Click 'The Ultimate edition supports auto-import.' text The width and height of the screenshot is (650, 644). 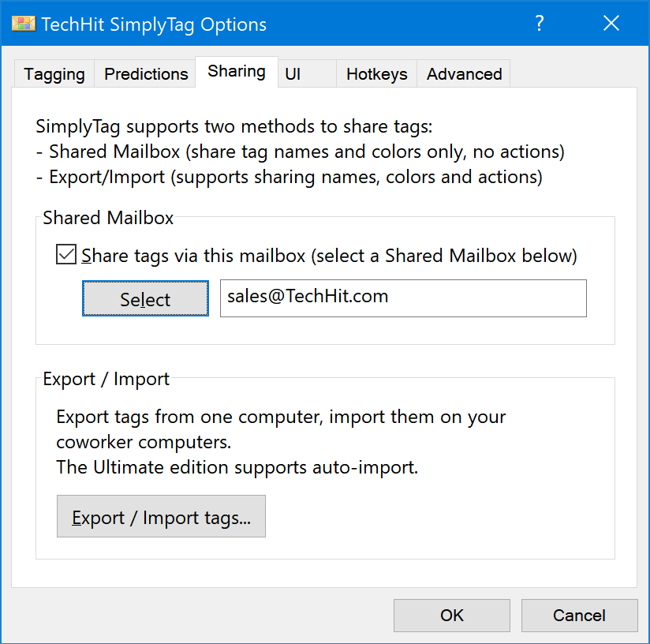coord(237,467)
